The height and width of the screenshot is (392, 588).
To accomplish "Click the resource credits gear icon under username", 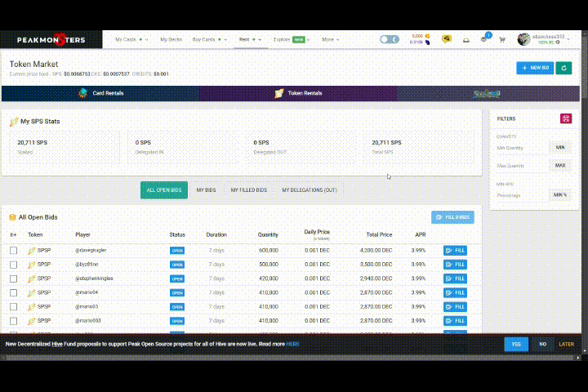I will tap(558, 42).
